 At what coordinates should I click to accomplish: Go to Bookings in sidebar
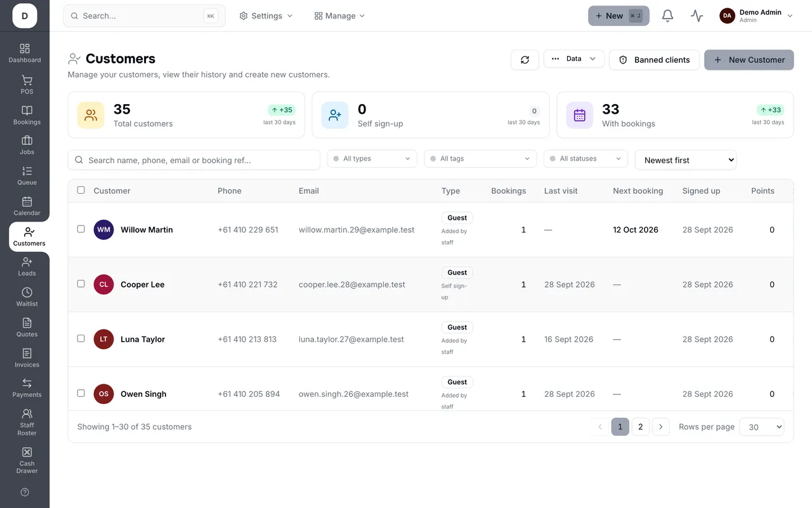coord(27,115)
